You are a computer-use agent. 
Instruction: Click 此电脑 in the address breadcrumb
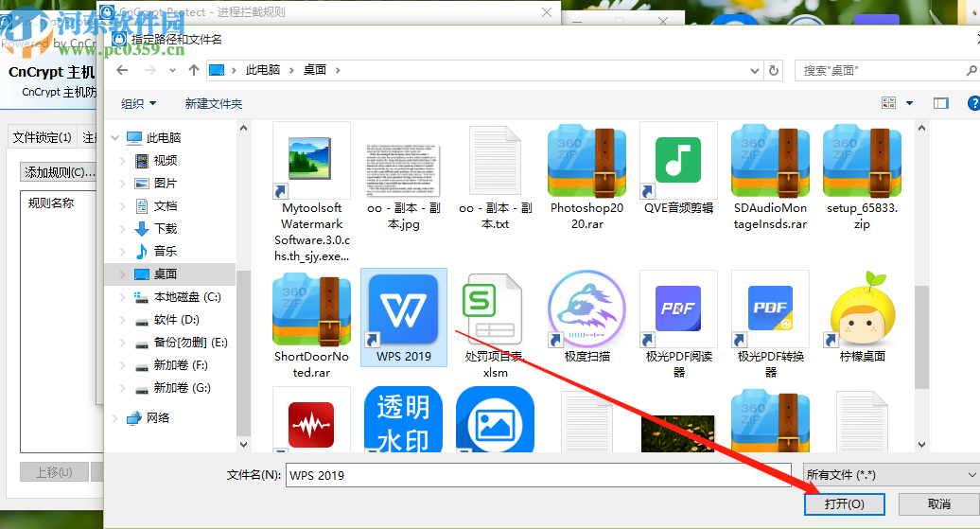click(263, 70)
